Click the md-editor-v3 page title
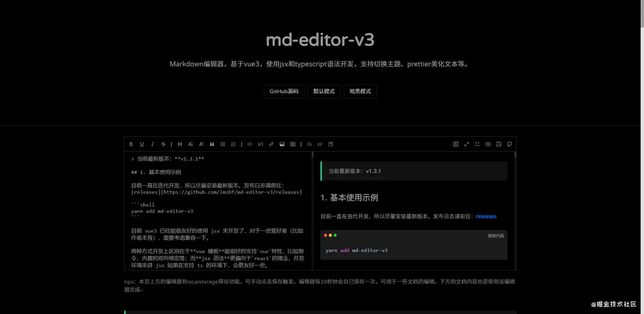Image resolution: width=644 pixels, height=314 pixels. click(320, 40)
